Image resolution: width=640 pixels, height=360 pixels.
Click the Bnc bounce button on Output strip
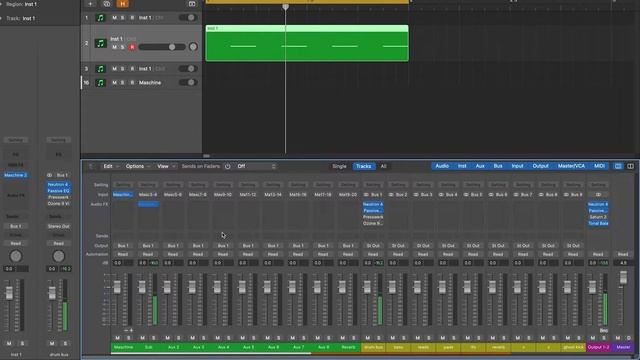click(x=604, y=330)
